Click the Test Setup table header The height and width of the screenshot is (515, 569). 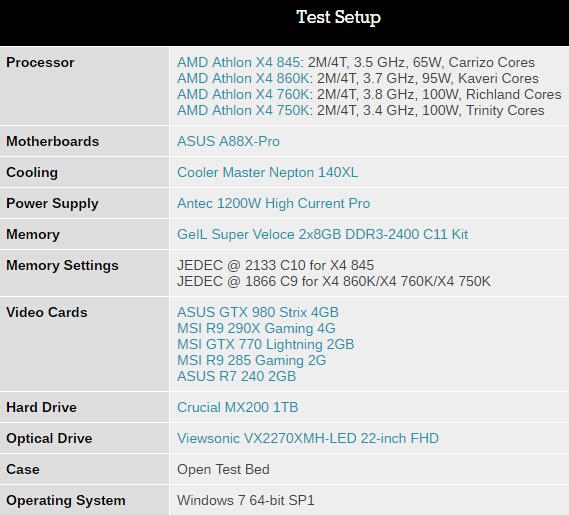pos(339,17)
